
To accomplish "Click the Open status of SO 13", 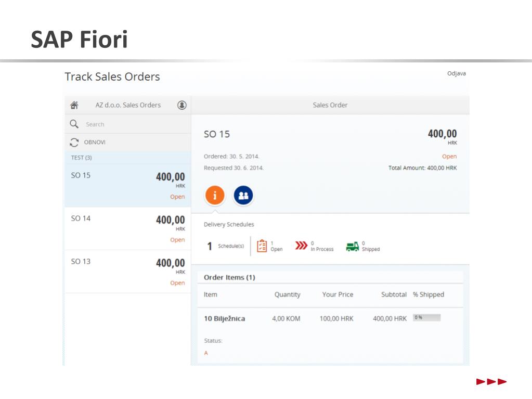I will (177, 283).
